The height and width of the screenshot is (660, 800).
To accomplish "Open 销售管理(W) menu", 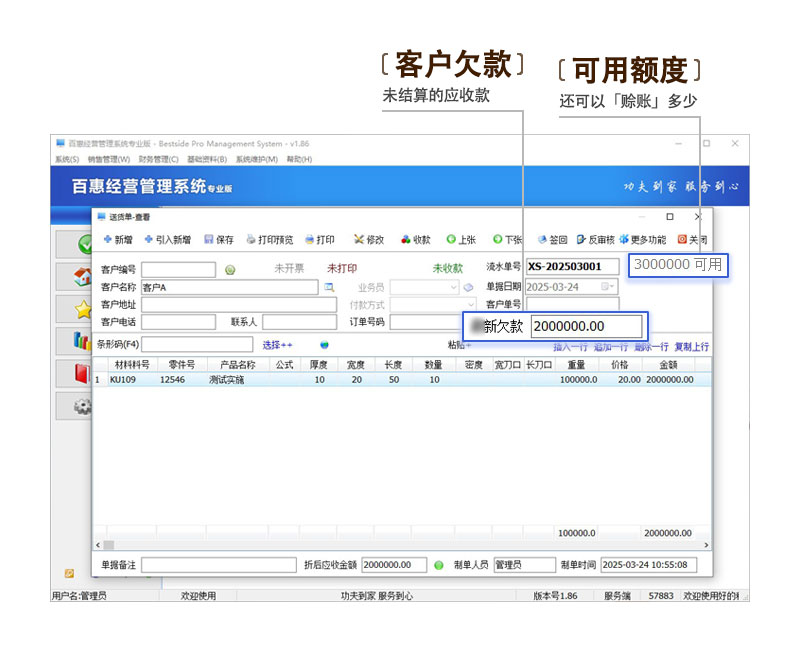I will (x=109, y=159).
